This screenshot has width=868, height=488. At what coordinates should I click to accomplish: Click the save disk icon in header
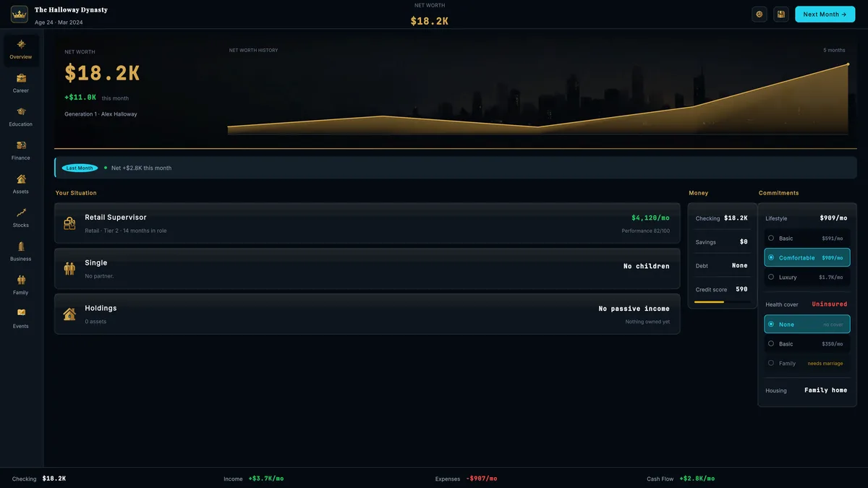click(x=780, y=14)
